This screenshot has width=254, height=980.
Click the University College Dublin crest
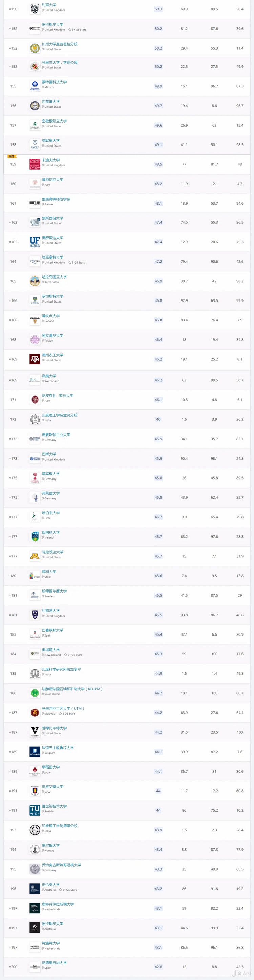35,537
